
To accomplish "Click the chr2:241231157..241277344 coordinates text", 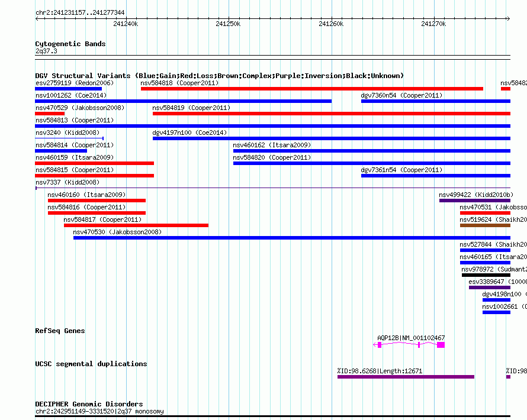I will coord(80,12).
